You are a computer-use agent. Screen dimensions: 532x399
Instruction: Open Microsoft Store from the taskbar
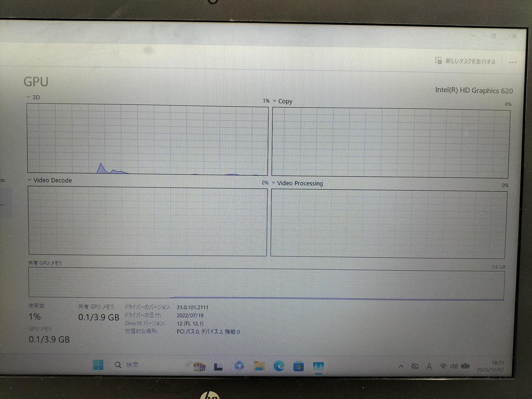298,366
